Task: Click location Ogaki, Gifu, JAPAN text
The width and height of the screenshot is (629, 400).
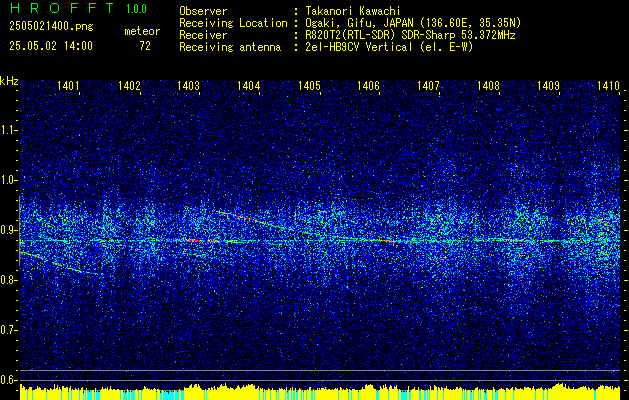Action: click(413, 23)
